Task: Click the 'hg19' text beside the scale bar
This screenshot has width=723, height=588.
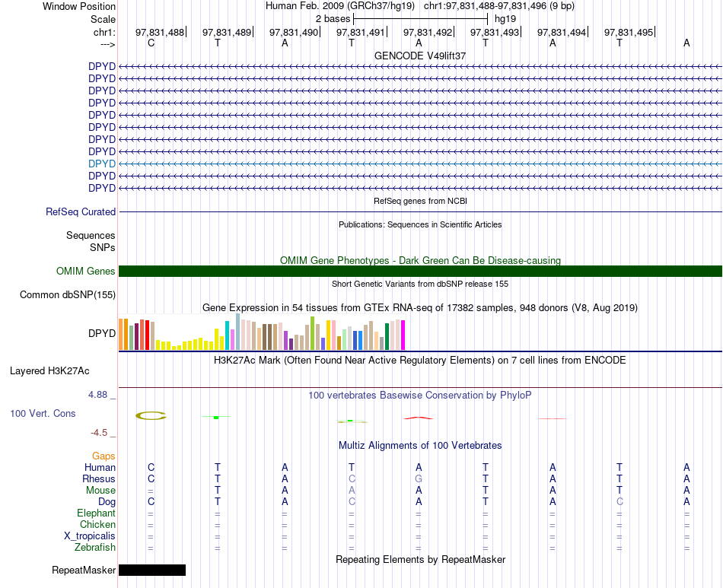Action: pyautogui.click(x=505, y=19)
